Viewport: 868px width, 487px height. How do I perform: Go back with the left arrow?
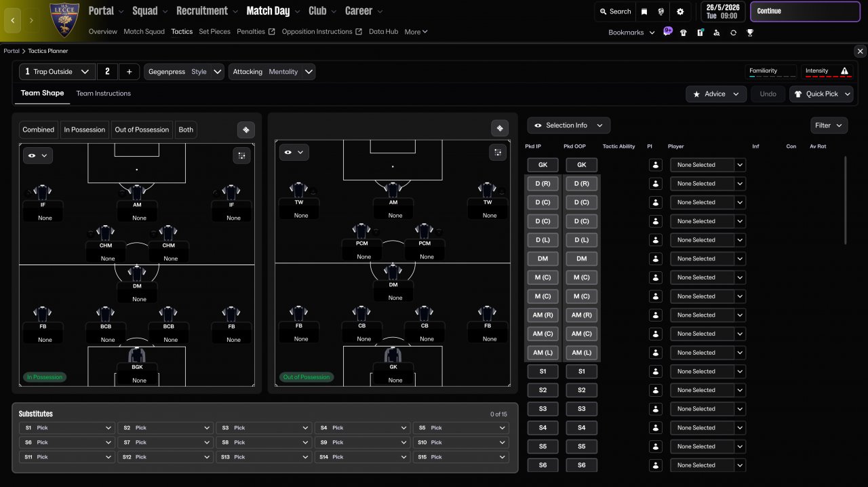(12, 20)
